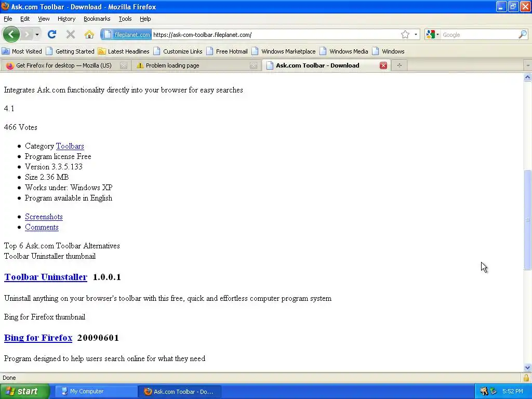Screen dimensions: 532x399
Task: Click the 'Done' status bar text
Action: click(x=9, y=378)
